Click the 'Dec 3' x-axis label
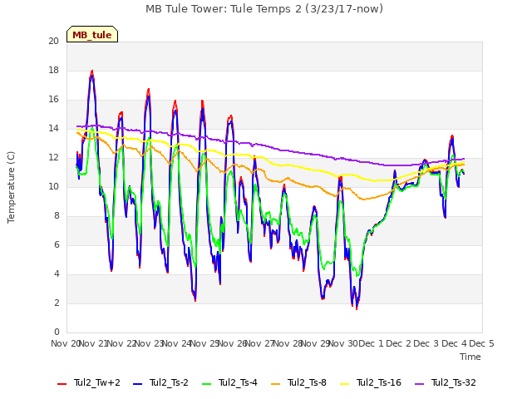The height and width of the screenshot is (399, 532). coord(426,343)
